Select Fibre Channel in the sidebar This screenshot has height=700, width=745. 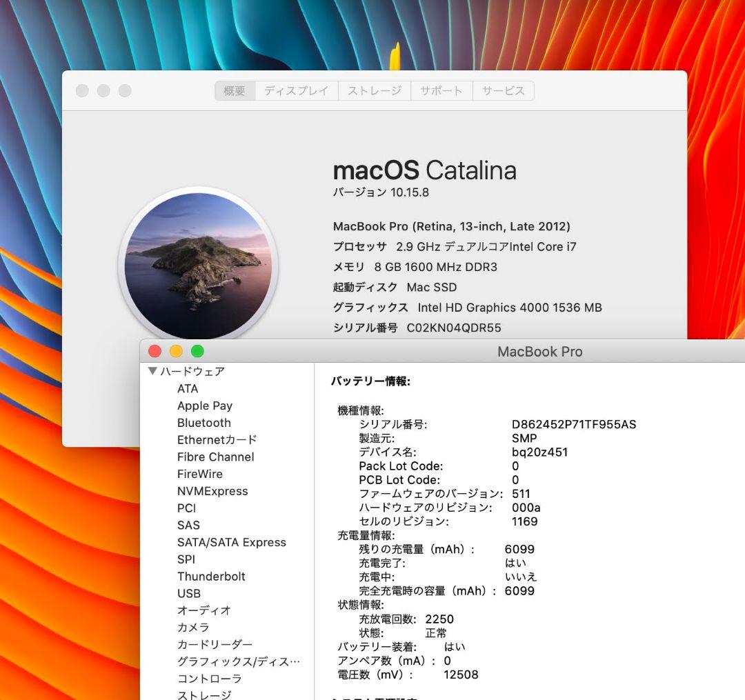(216, 457)
